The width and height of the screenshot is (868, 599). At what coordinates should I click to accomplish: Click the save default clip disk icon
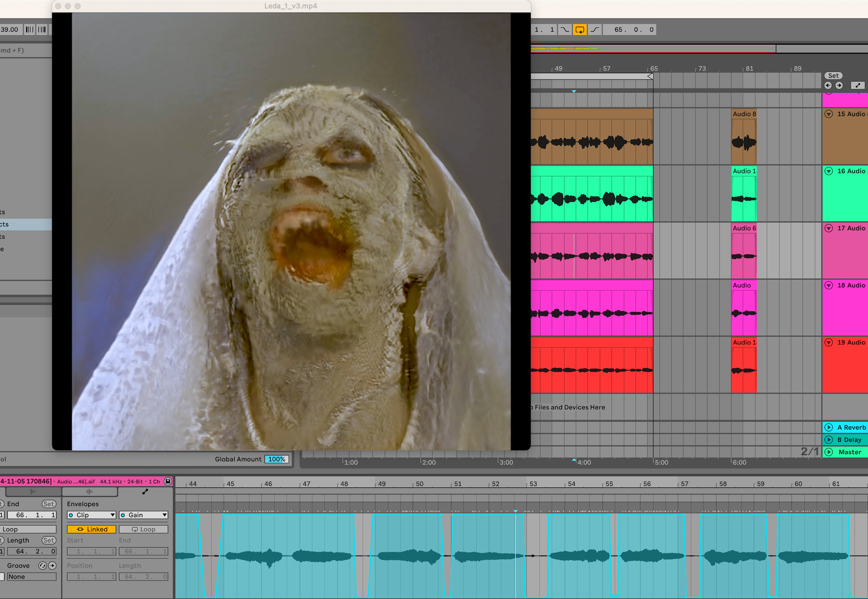pyautogui.click(x=168, y=481)
